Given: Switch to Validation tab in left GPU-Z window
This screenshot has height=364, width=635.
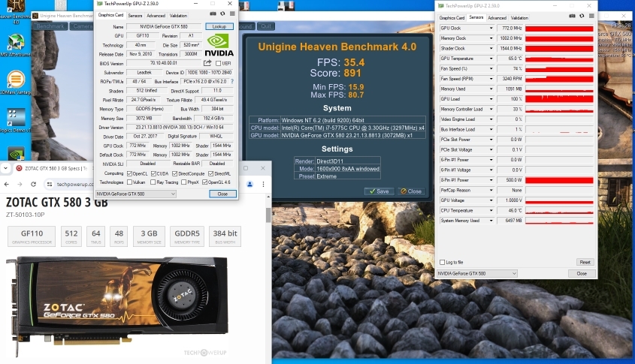Looking at the screenshot, I should (x=178, y=15).
